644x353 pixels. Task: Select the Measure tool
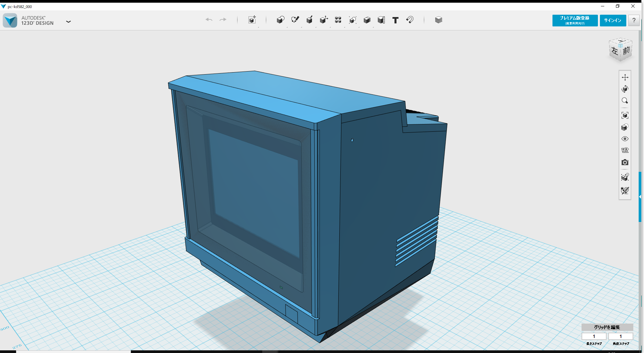tap(381, 20)
